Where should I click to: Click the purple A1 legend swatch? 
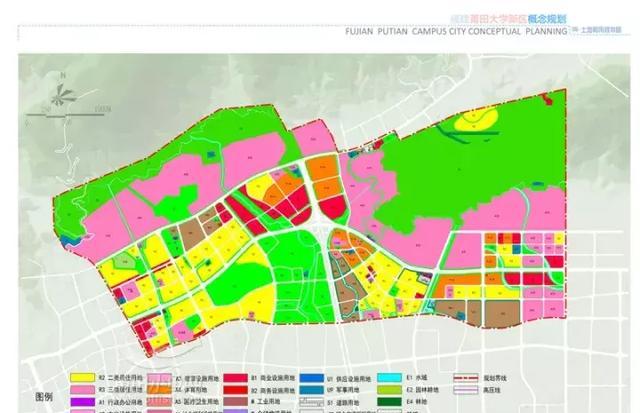(x=82, y=402)
